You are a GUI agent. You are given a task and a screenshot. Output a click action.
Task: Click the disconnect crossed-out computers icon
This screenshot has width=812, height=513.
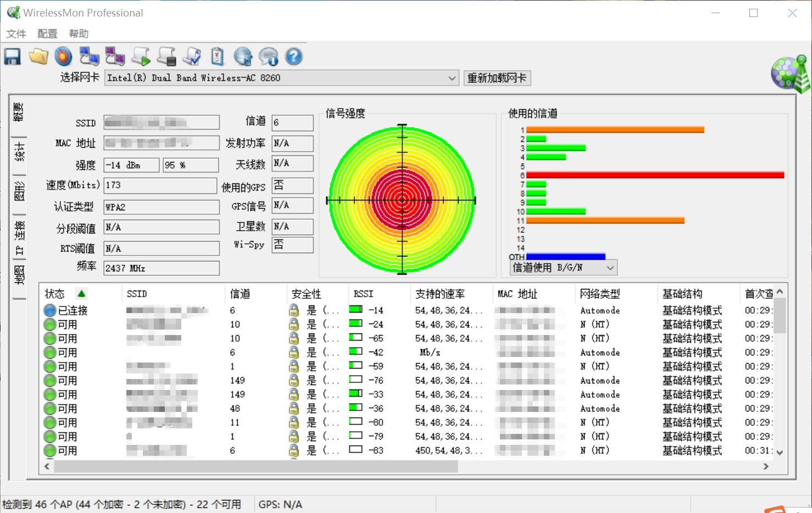(x=115, y=57)
